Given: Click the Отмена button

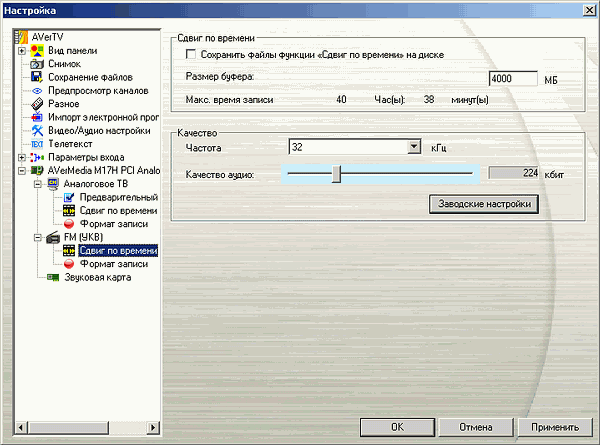Looking at the screenshot, I should 476,427.
